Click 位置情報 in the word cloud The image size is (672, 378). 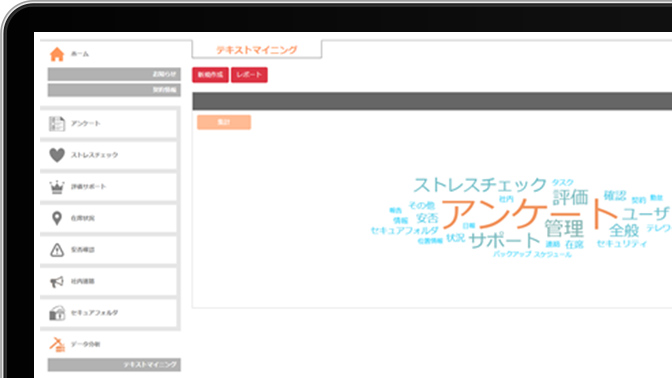(430, 241)
